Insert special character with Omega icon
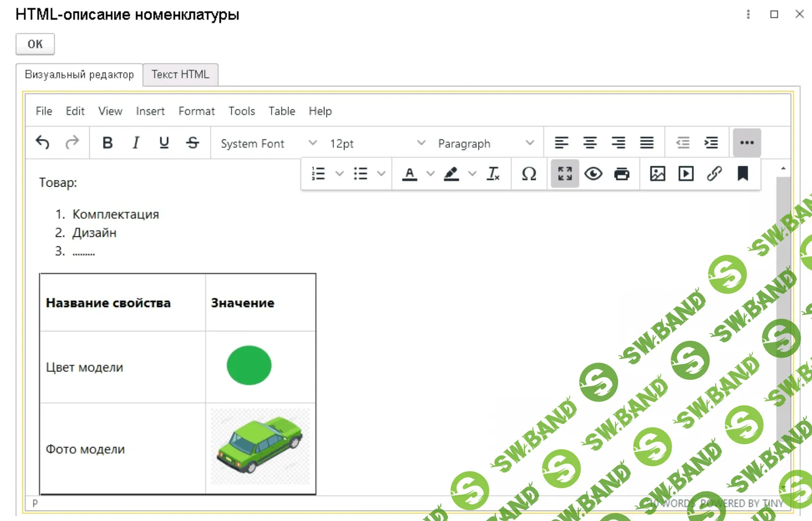 pos(529,174)
